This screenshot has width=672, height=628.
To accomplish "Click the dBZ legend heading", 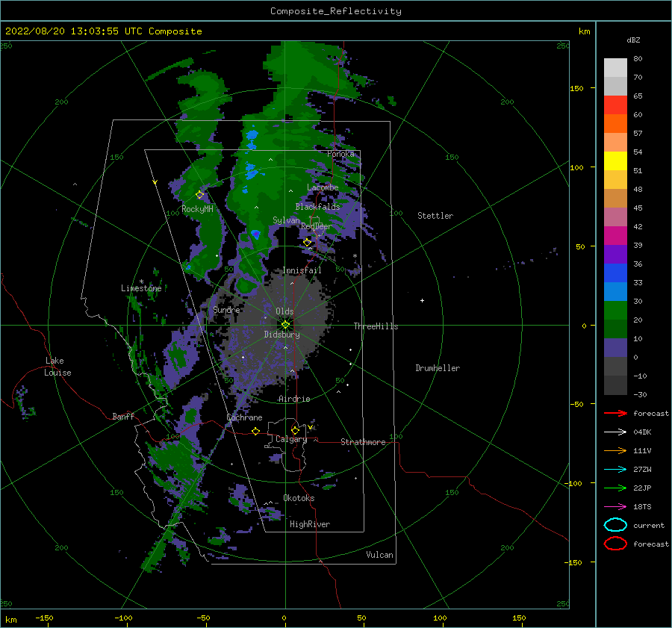I will [633, 40].
